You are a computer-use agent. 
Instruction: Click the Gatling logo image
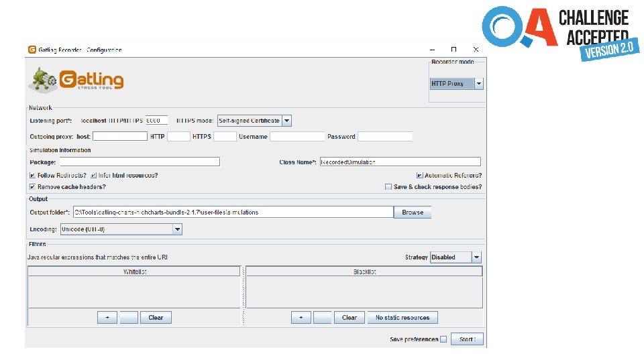pos(76,80)
